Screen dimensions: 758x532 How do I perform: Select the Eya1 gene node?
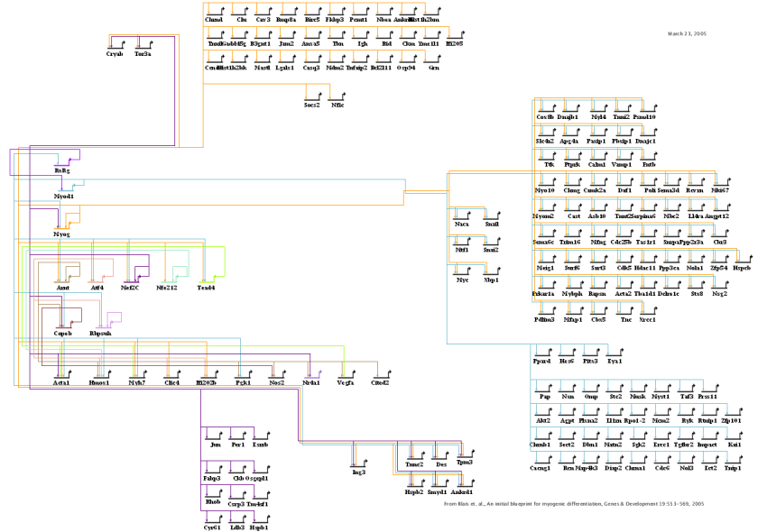coord(615,362)
